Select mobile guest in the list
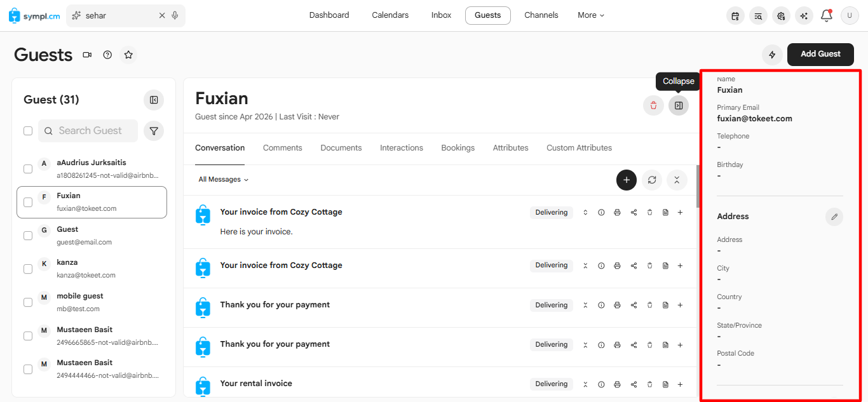The image size is (868, 402). (x=92, y=302)
